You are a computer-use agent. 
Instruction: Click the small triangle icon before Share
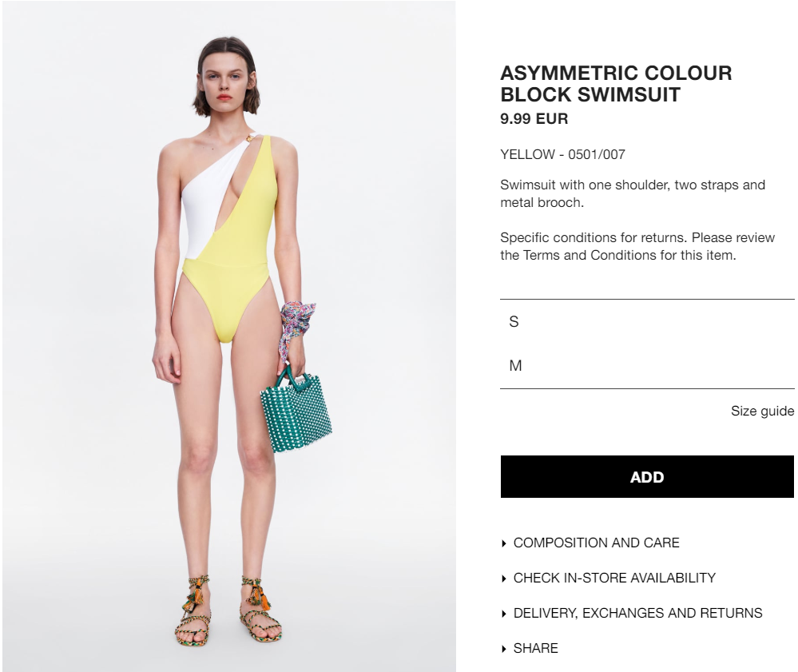click(504, 649)
